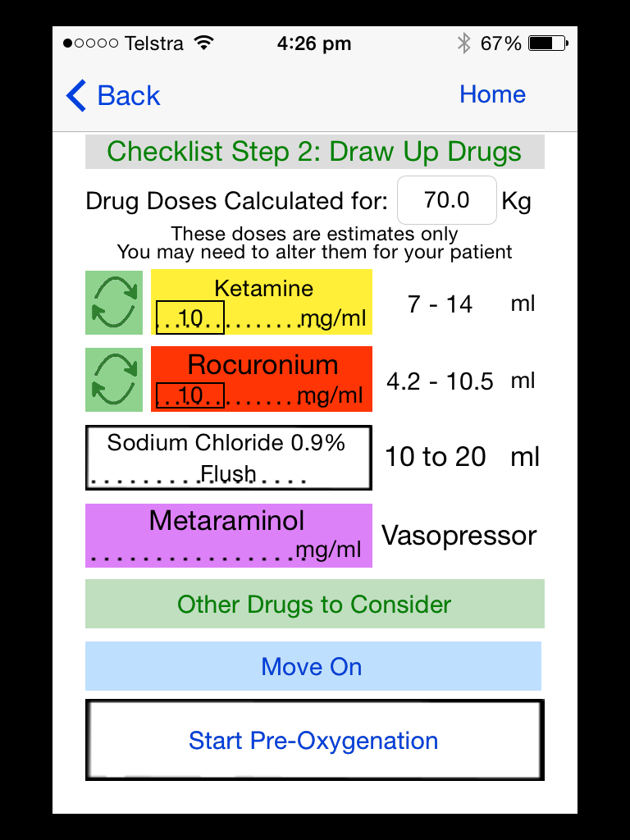This screenshot has width=630, height=840.
Task: Tap the Wi-Fi signal icon
Action: point(203,43)
